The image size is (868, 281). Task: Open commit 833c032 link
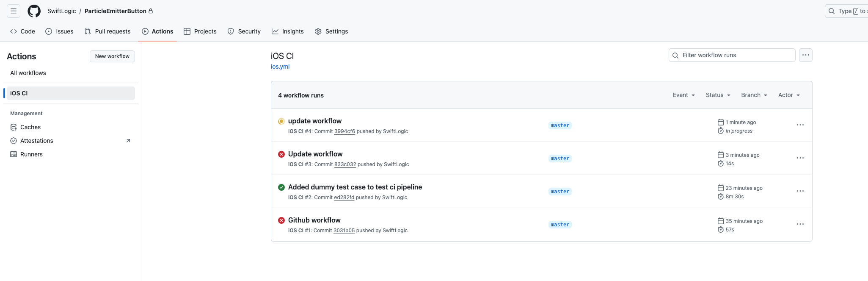[345, 164]
